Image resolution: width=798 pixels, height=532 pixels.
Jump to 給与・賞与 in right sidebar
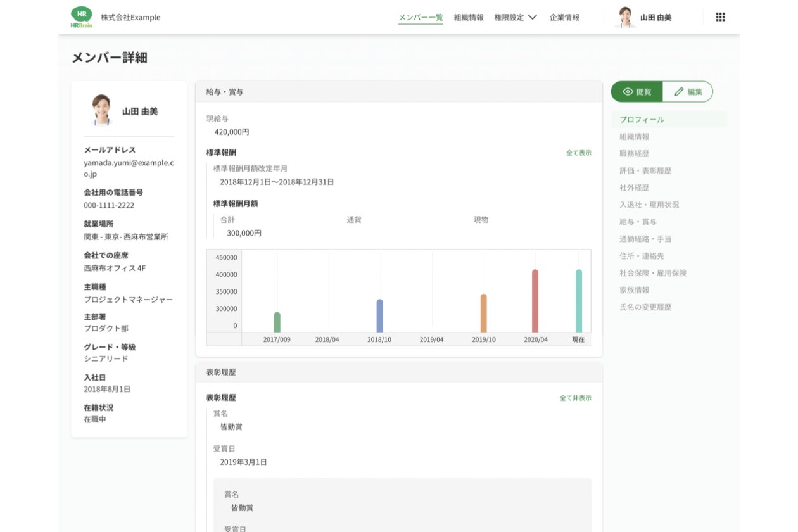[x=638, y=222]
